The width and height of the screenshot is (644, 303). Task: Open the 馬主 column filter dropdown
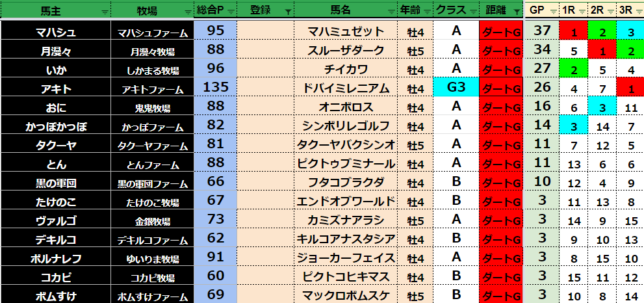click(105, 12)
